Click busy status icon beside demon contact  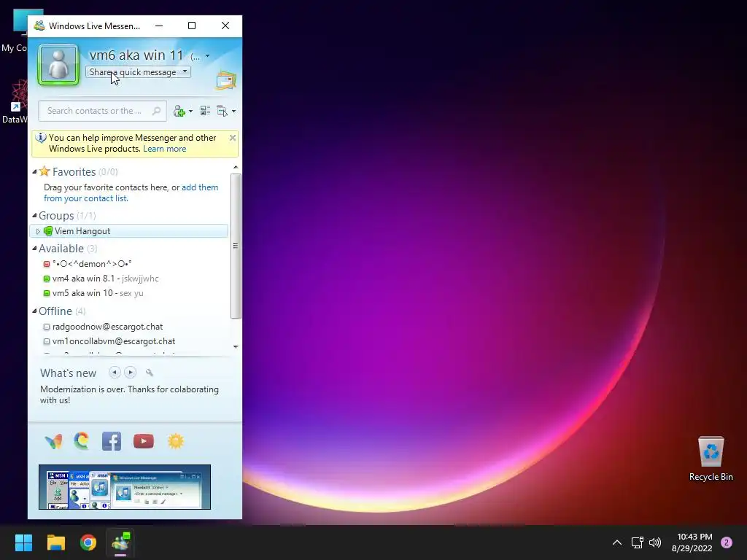pos(46,264)
